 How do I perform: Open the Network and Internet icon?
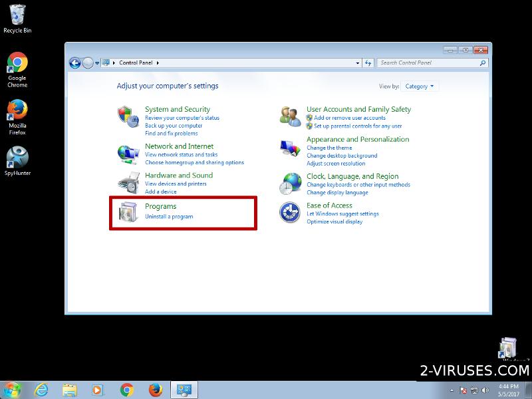pos(128,153)
